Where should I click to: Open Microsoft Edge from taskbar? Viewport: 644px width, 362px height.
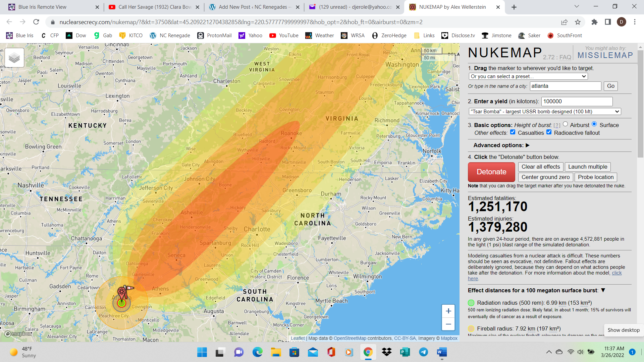click(257, 352)
